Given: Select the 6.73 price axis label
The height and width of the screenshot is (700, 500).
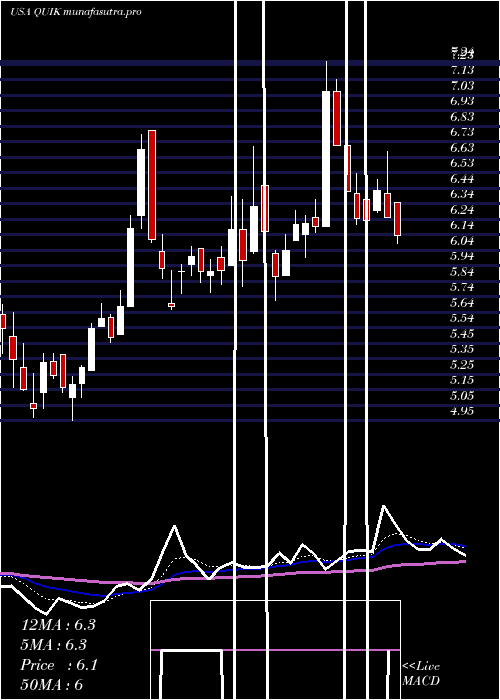Looking at the screenshot, I should click(462, 132).
